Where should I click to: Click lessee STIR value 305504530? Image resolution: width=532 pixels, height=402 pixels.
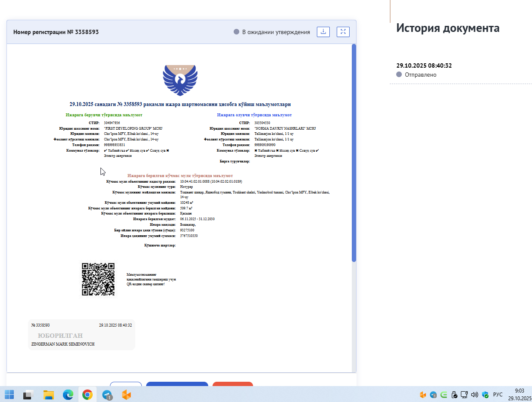[262, 123]
